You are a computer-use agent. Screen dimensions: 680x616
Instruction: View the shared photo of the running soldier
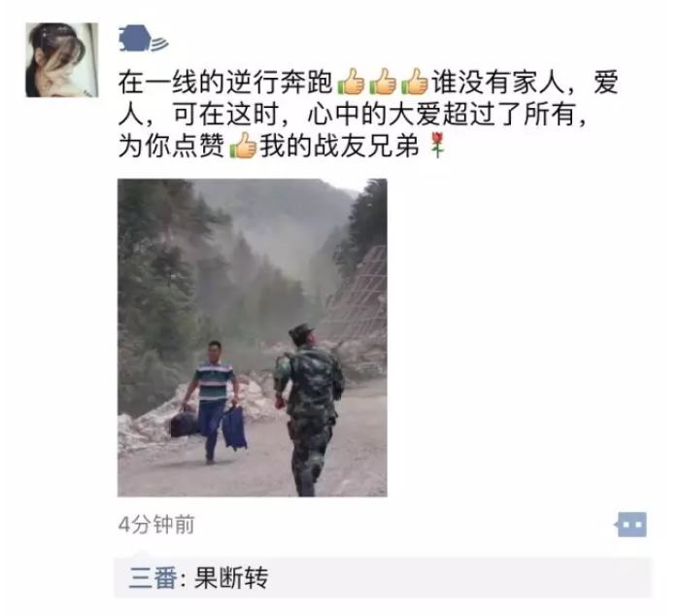click(x=253, y=337)
